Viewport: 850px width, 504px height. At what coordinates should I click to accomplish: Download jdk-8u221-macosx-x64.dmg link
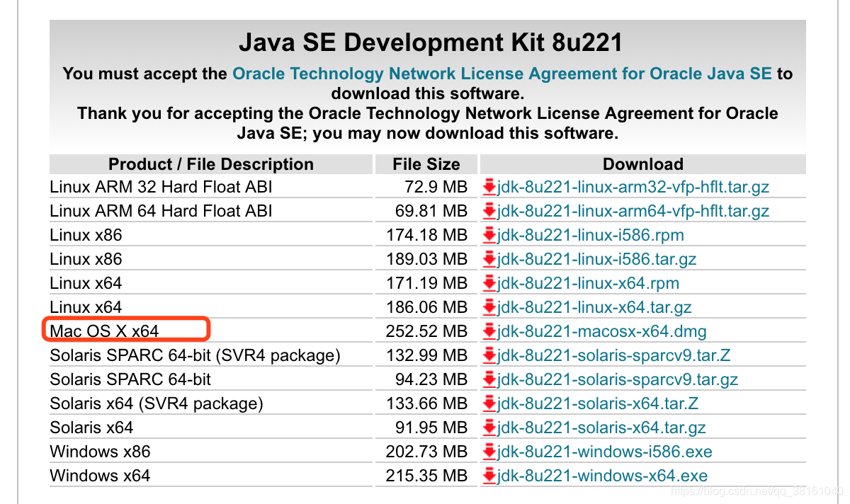[602, 332]
